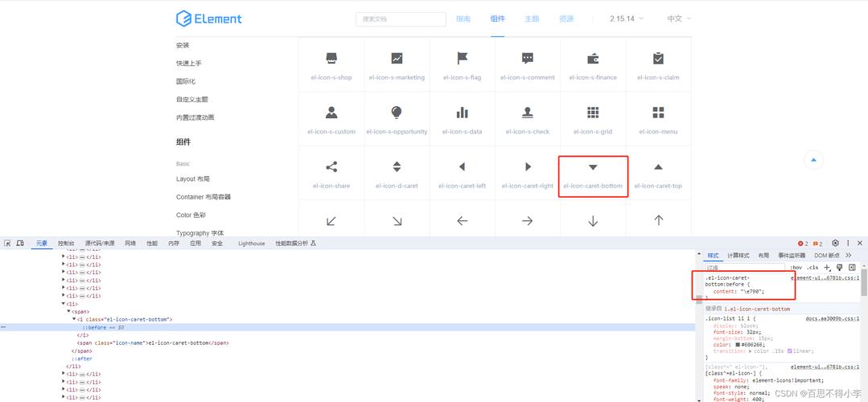Select the el-icon-s-check stamp icon

point(528,113)
